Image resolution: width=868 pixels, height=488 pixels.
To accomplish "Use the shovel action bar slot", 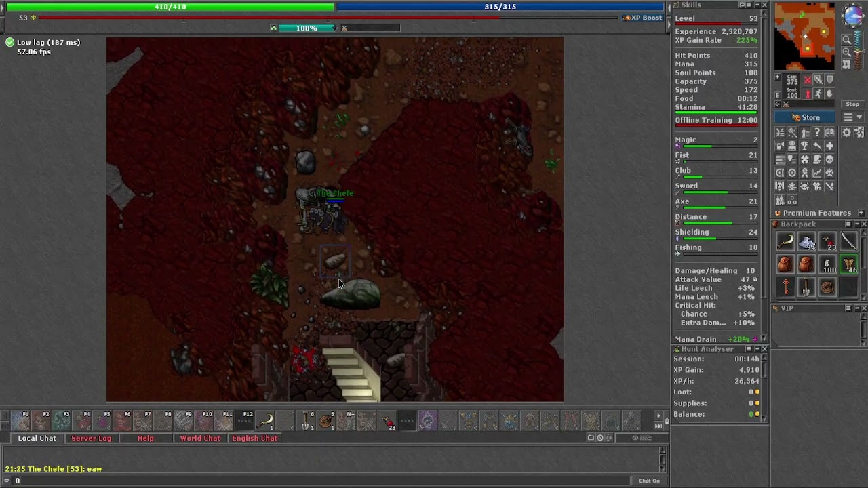I will pyautogui.click(x=306, y=421).
